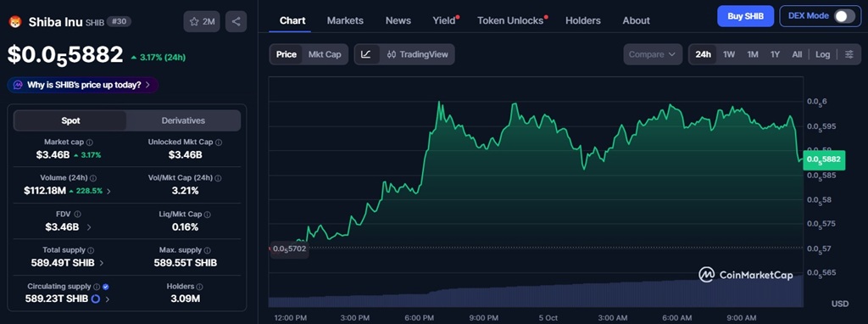Click the green current price tag on chart
This screenshot has width=868, height=324.
(x=824, y=159)
